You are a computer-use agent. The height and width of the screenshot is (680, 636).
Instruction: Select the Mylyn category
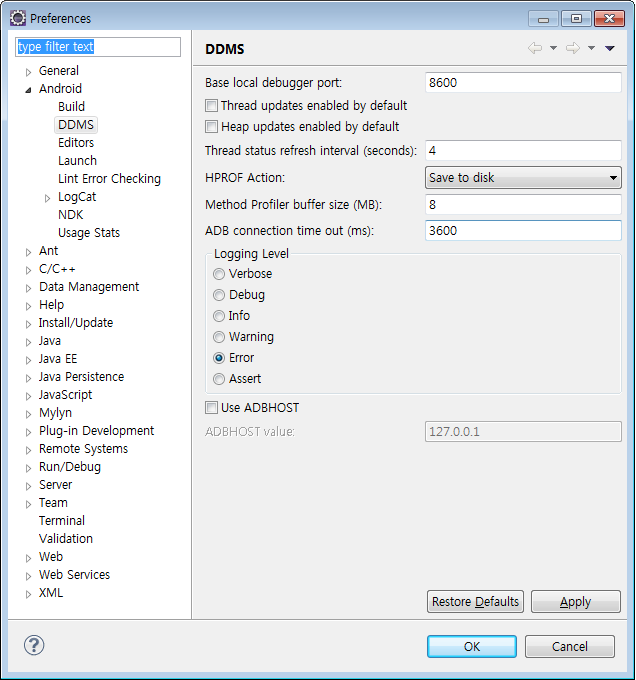click(x=55, y=412)
